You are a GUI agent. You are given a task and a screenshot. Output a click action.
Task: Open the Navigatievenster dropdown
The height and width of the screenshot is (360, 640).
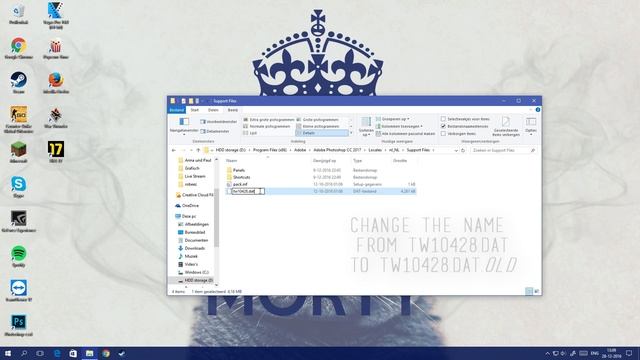pyautogui.click(x=184, y=126)
